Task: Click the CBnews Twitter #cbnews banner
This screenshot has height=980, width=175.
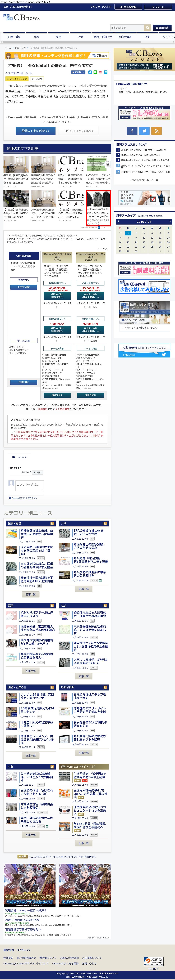Action: [x=144, y=351]
